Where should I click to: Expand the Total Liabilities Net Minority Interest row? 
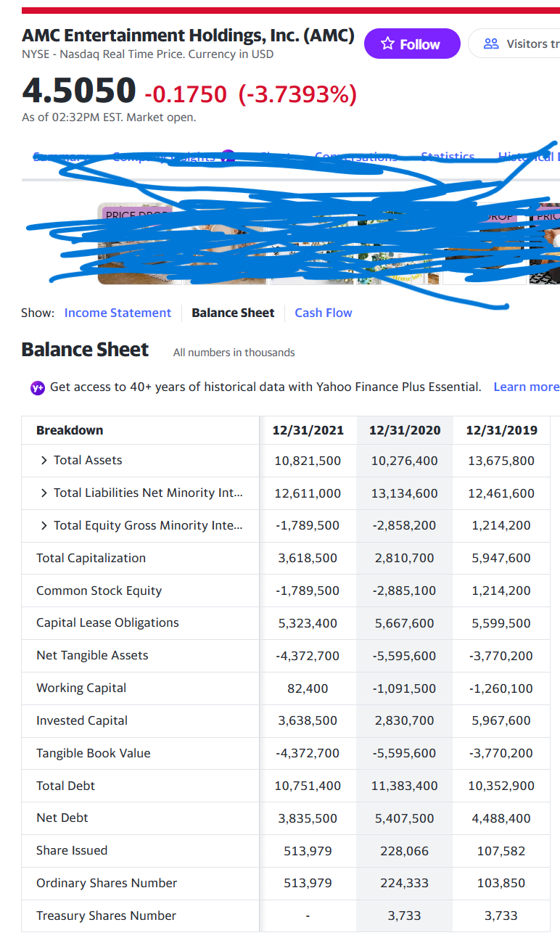pyautogui.click(x=44, y=493)
